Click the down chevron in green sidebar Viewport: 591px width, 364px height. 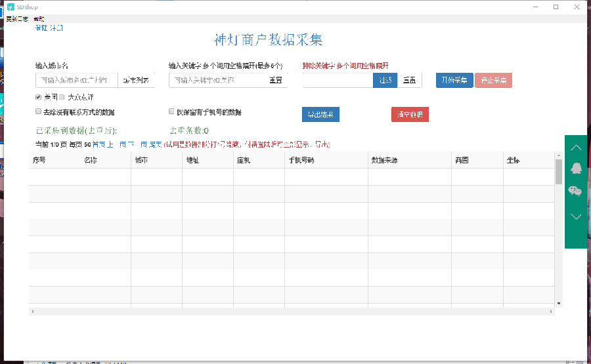click(575, 216)
